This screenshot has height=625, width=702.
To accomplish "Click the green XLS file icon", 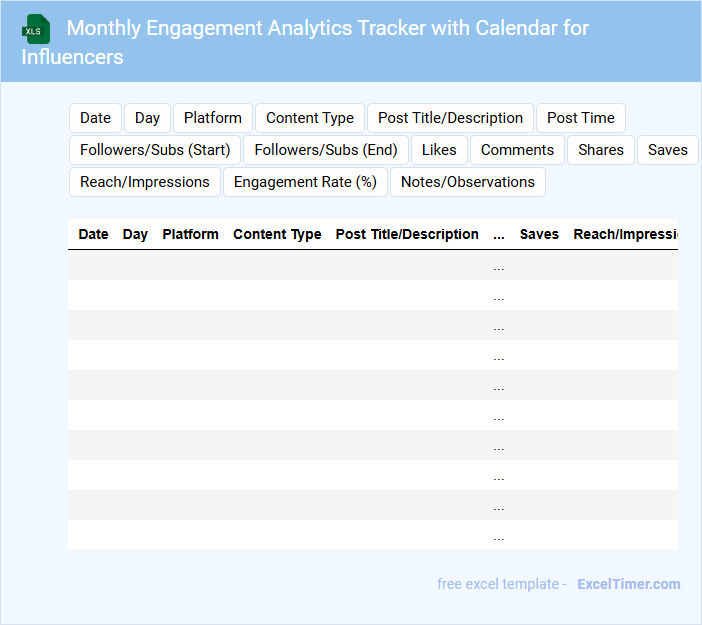I will [x=36, y=29].
